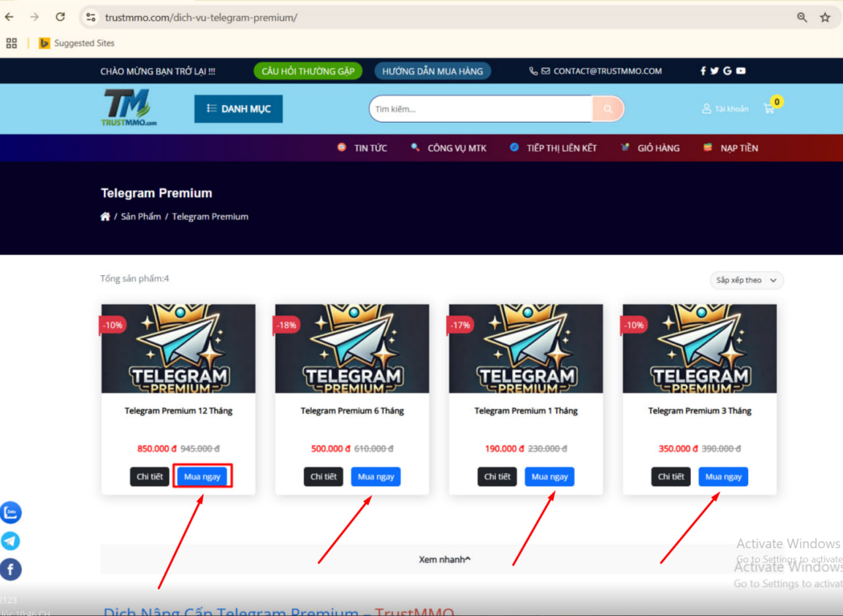
Task: Click the browser address bar URL
Action: click(201, 18)
